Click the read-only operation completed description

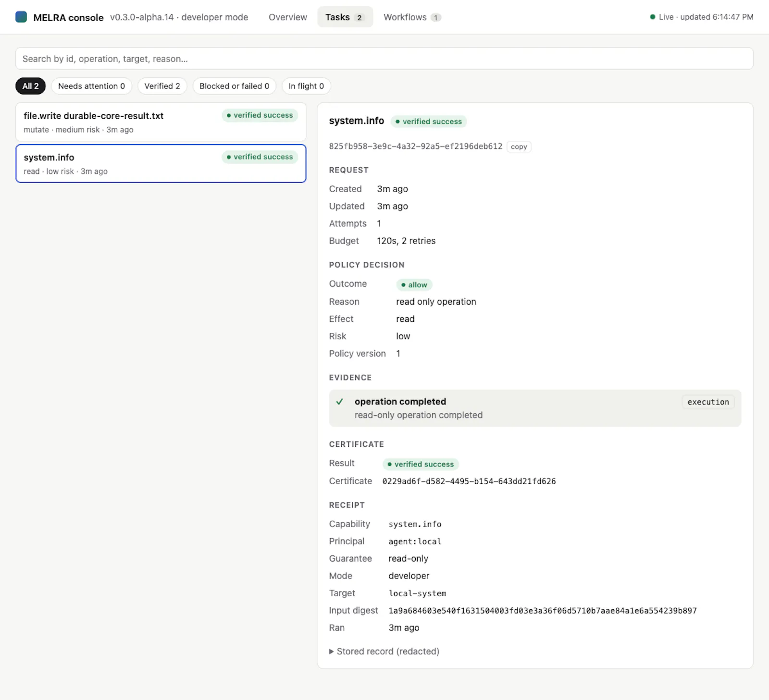(418, 415)
